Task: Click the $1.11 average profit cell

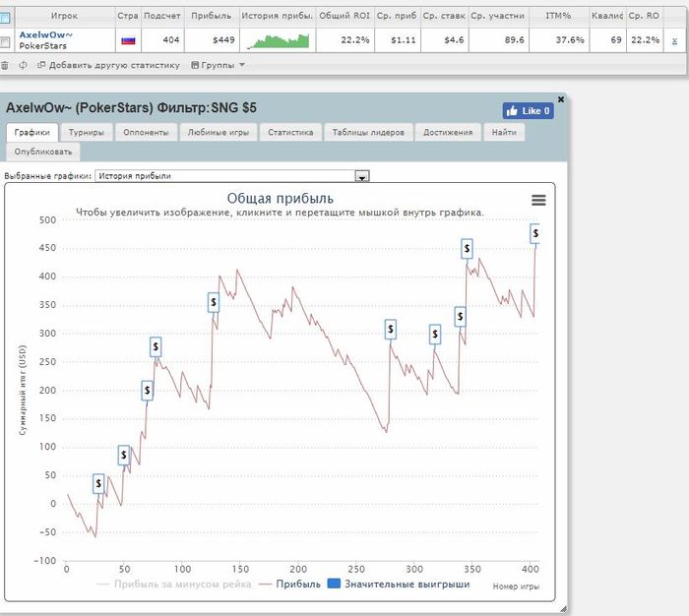Action: 397,40
